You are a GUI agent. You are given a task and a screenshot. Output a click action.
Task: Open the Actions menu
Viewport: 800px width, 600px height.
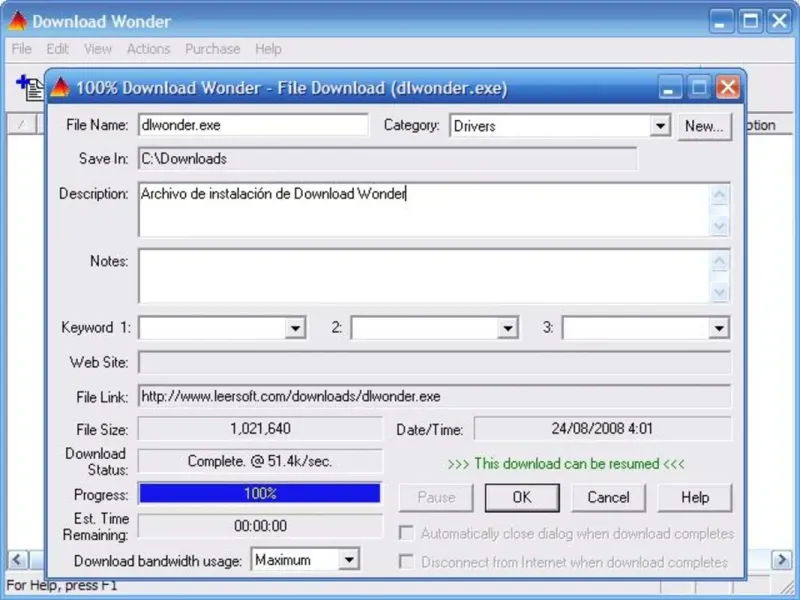(148, 49)
